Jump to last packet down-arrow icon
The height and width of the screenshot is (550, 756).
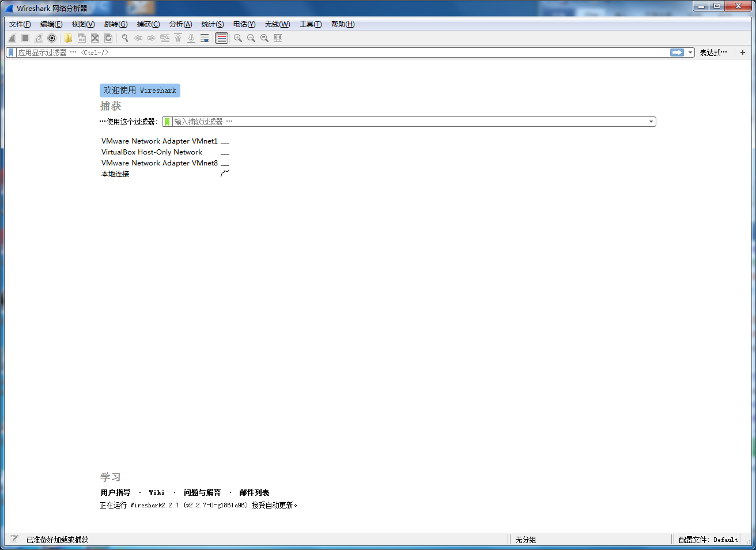191,38
